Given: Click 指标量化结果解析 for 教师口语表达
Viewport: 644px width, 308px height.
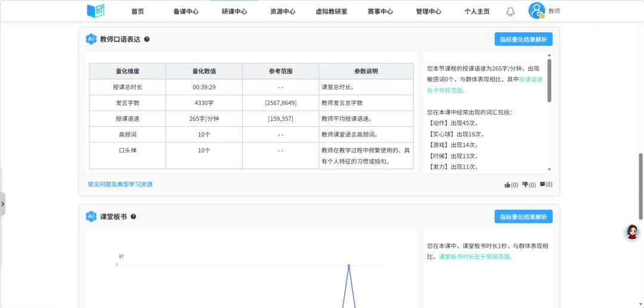Looking at the screenshot, I should pyautogui.click(x=524, y=39).
